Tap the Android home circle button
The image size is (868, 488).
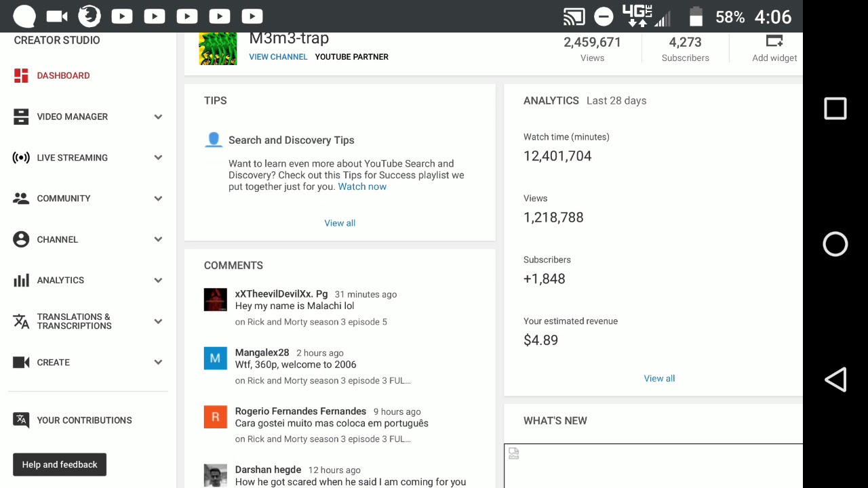835,244
